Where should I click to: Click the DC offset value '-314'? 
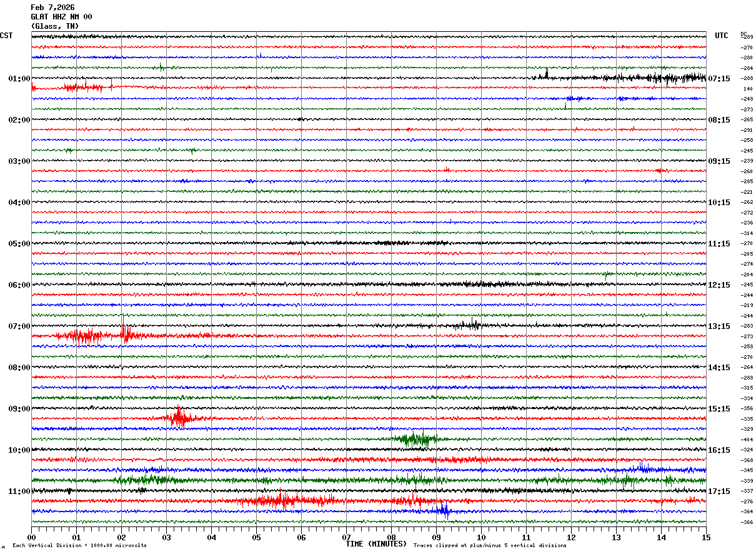click(x=747, y=233)
